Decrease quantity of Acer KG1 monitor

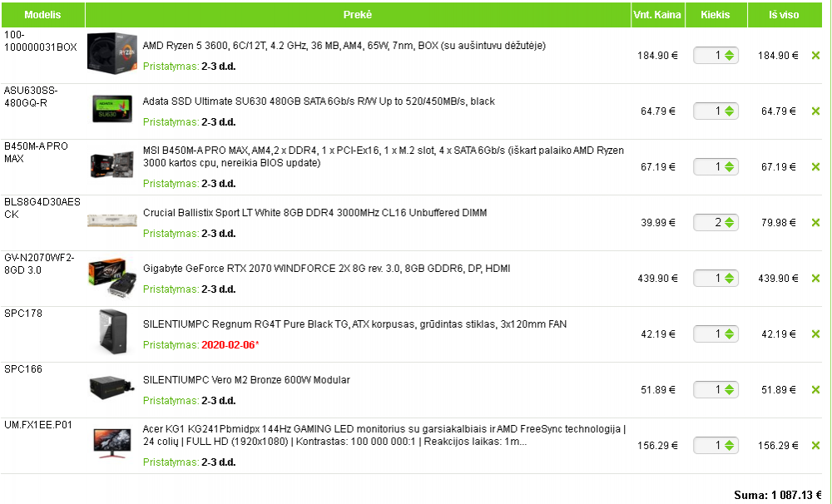(730, 449)
